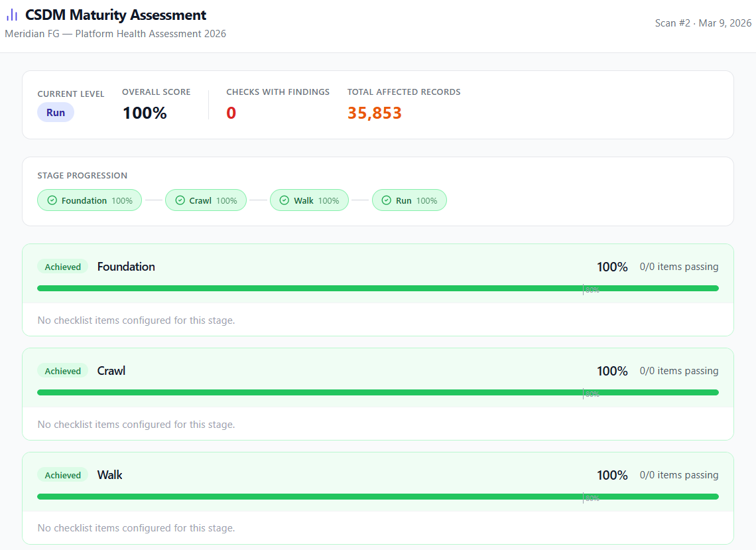The width and height of the screenshot is (756, 550).
Task: Click the Crawl stage check icon
Action: click(x=180, y=200)
